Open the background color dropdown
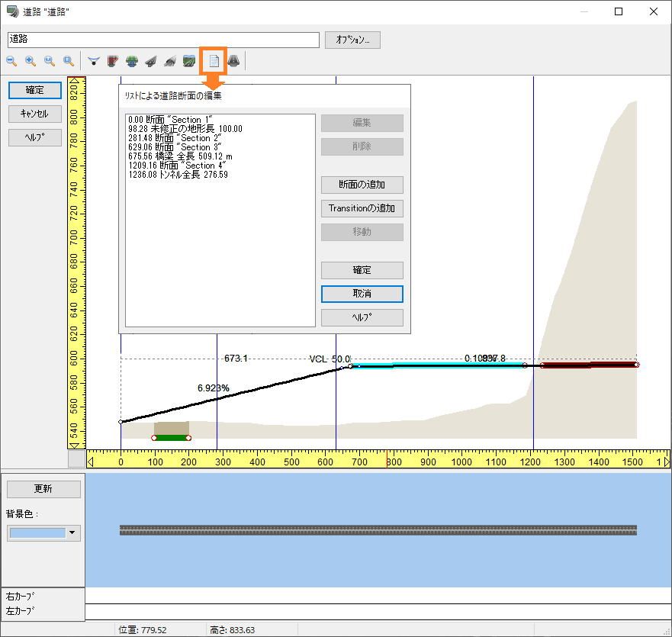This screenshot has height=637, width=672. (x=73, y=533)
